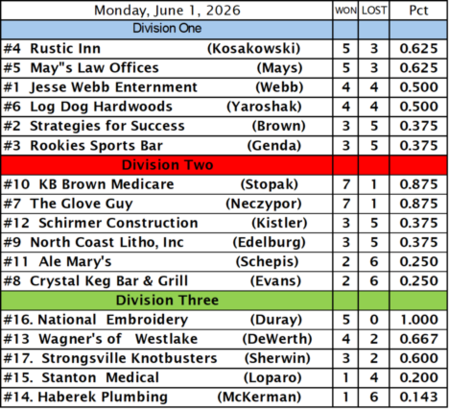This screenshot has width=449, height=410.
Task: Click the LOST column header
Action: 374,10
